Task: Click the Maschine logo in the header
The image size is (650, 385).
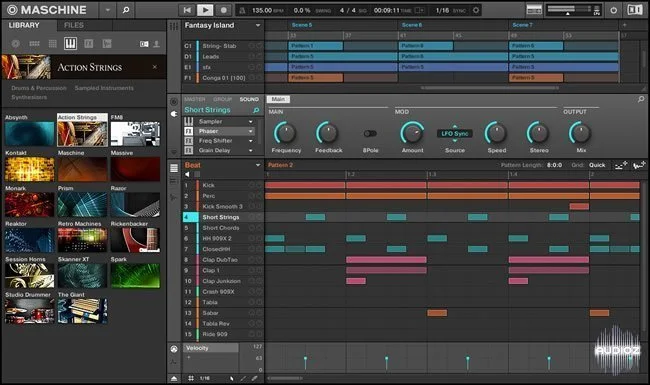Action: coord(47,10)
